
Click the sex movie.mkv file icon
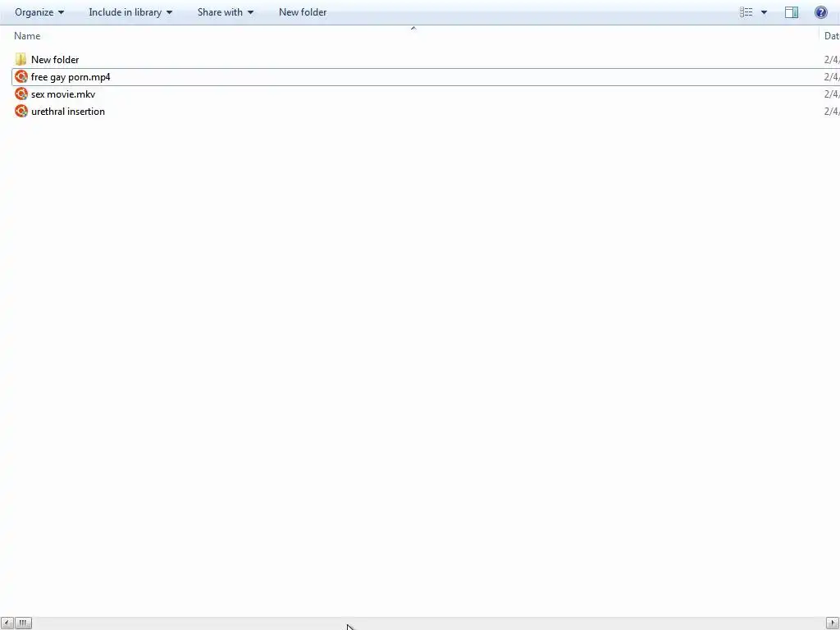(x=21, y=94)
